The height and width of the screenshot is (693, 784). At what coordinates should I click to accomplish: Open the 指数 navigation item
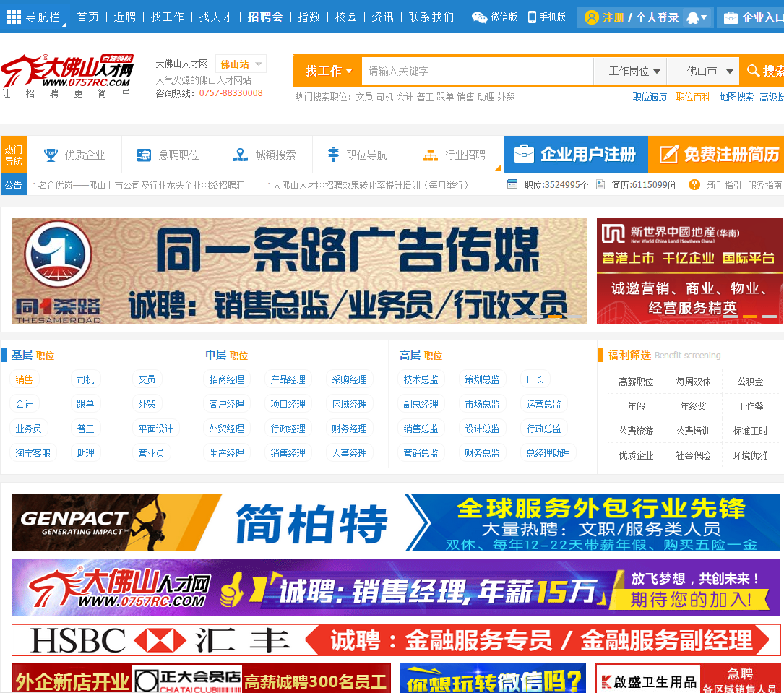tap(309, 17)
